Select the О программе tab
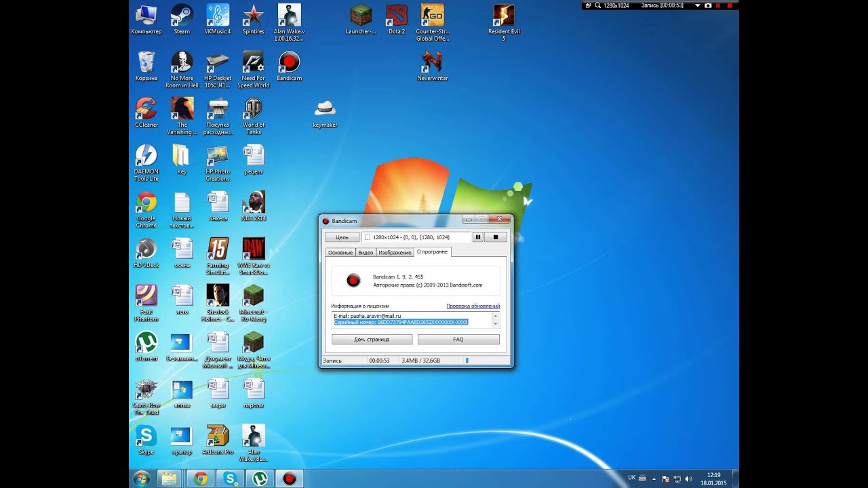This screenshot has height=488, width=868. [432, 251]
